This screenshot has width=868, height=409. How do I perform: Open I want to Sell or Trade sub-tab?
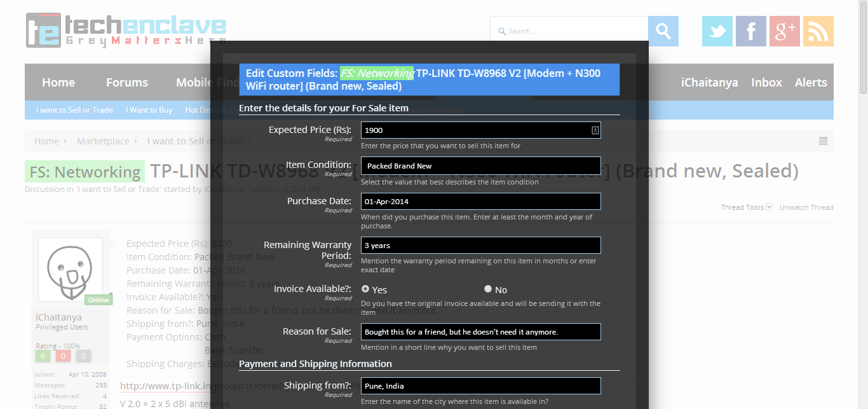click(74, 110)
